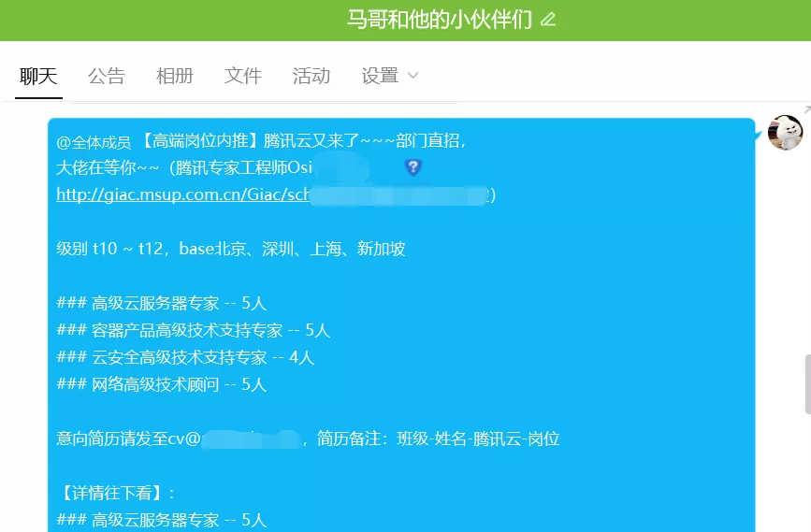
Task: Click the @全体成员 mention
Action: click(94, 141)
